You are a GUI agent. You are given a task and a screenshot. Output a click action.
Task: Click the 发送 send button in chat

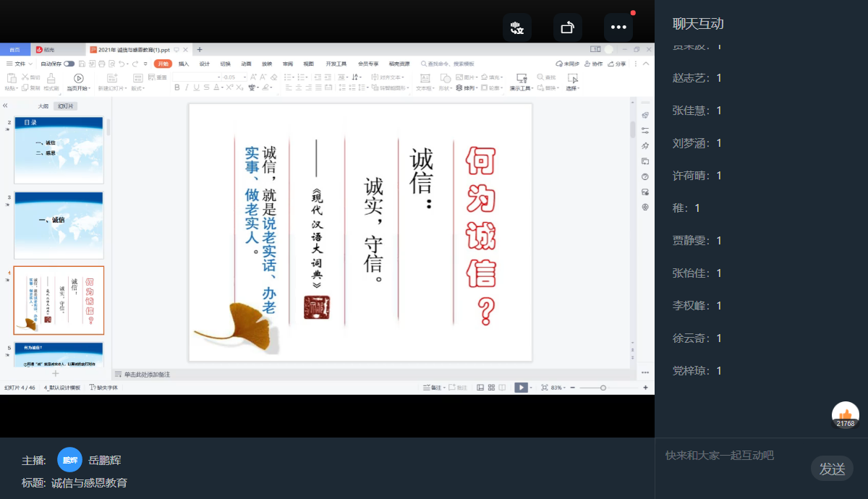tap(832, 469)
